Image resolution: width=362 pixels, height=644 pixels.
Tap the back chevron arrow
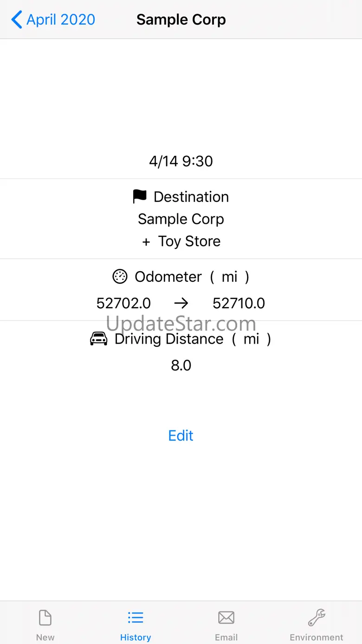(17, 20)
